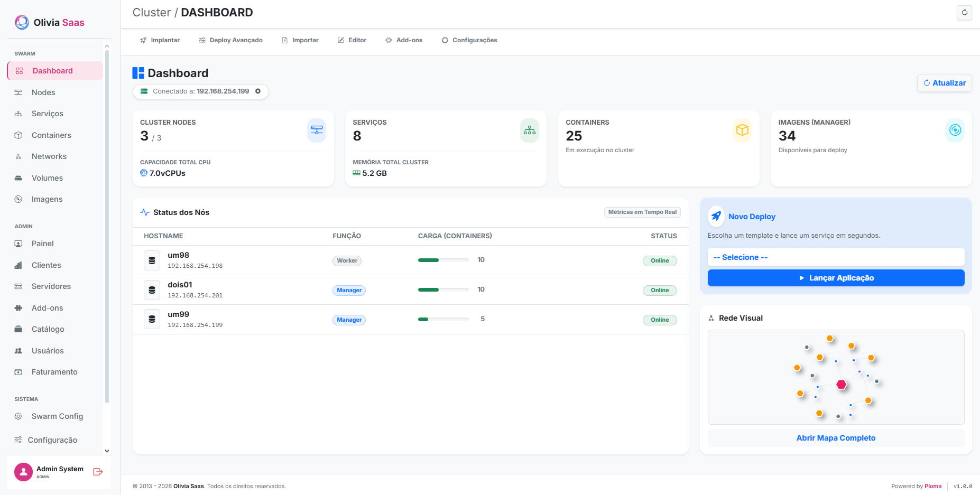Click Abrir Mapa Completo link
980x495 pixels.
836,438
